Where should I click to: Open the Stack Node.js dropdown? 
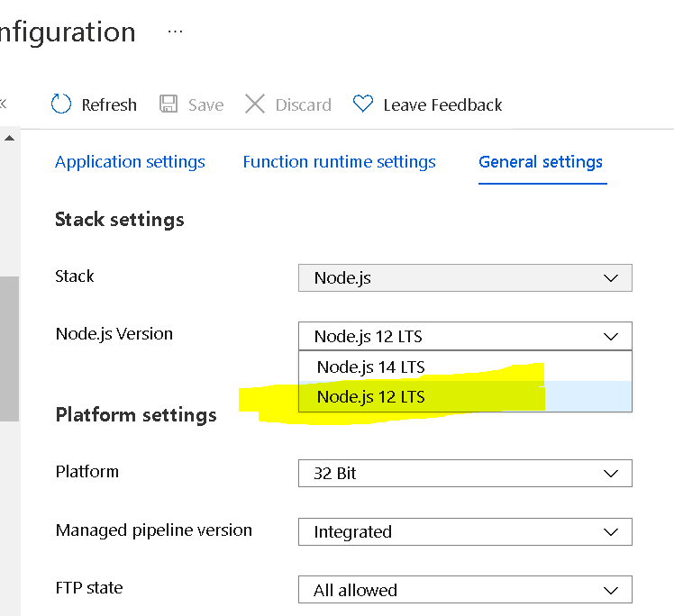[464, 278]
